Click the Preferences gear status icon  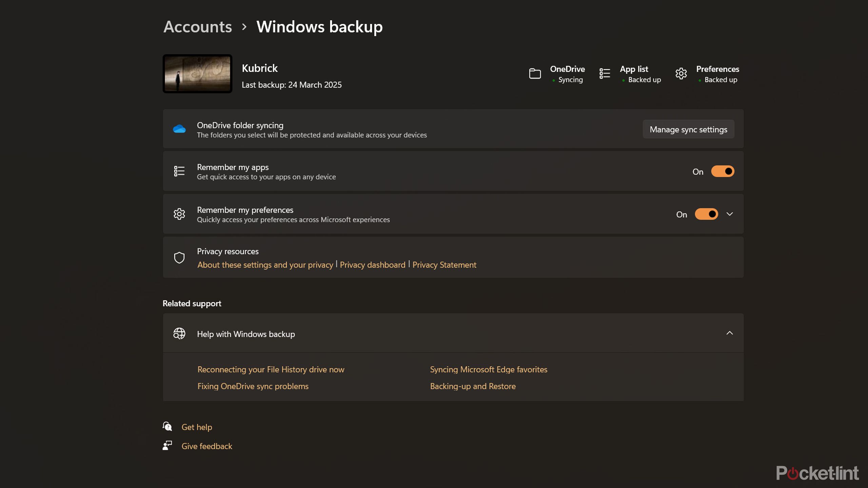point(681,74)
